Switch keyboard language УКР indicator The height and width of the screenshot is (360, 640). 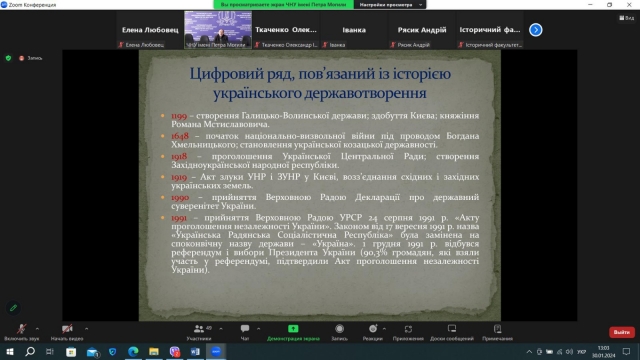tap(581, 351)
